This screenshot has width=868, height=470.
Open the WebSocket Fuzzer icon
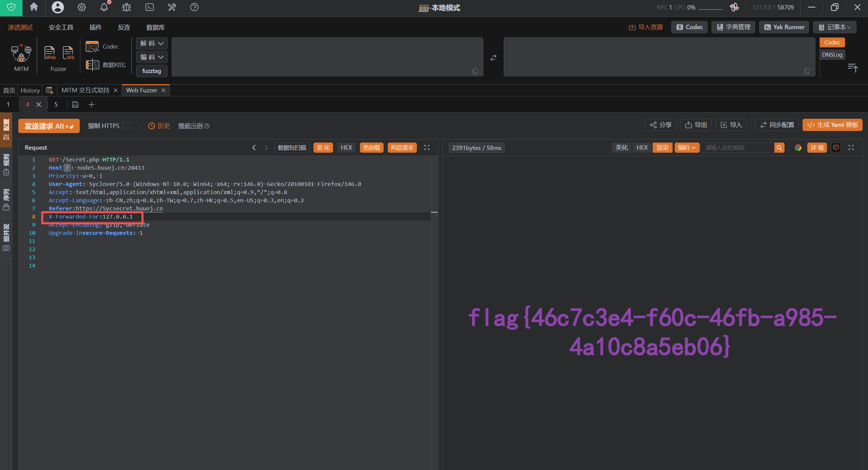click(x=68, y=53)
